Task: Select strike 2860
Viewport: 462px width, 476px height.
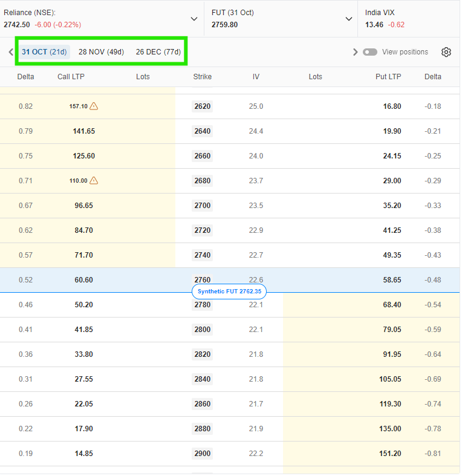Action: (203, 404)
